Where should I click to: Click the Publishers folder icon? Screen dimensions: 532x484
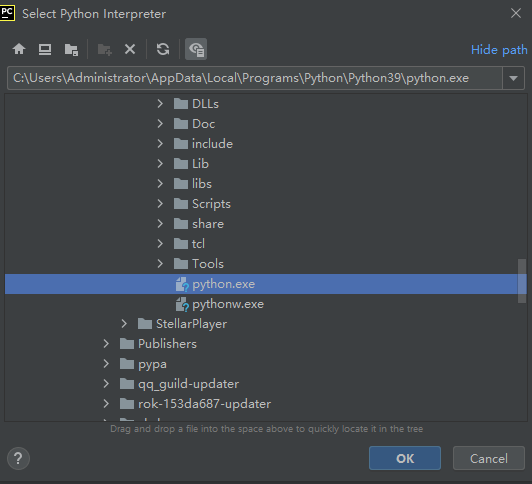(x=127, y=344)
